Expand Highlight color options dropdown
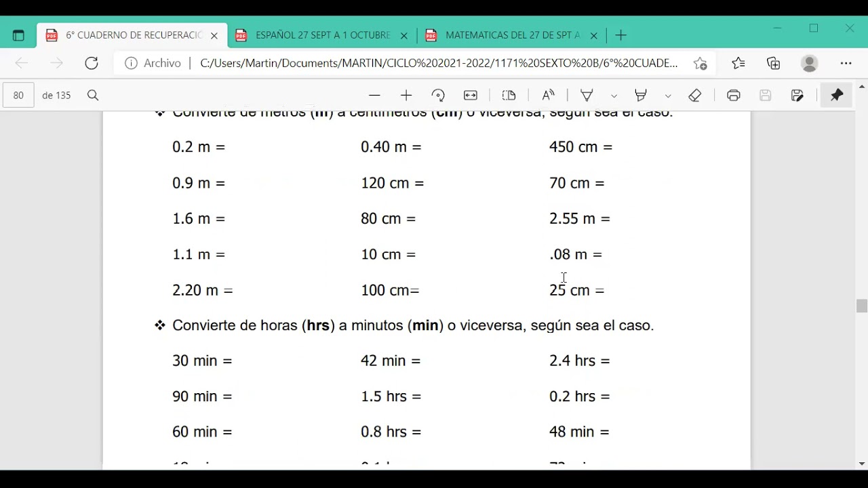Viewport: 868px width, 488px height. pos(668,96)
